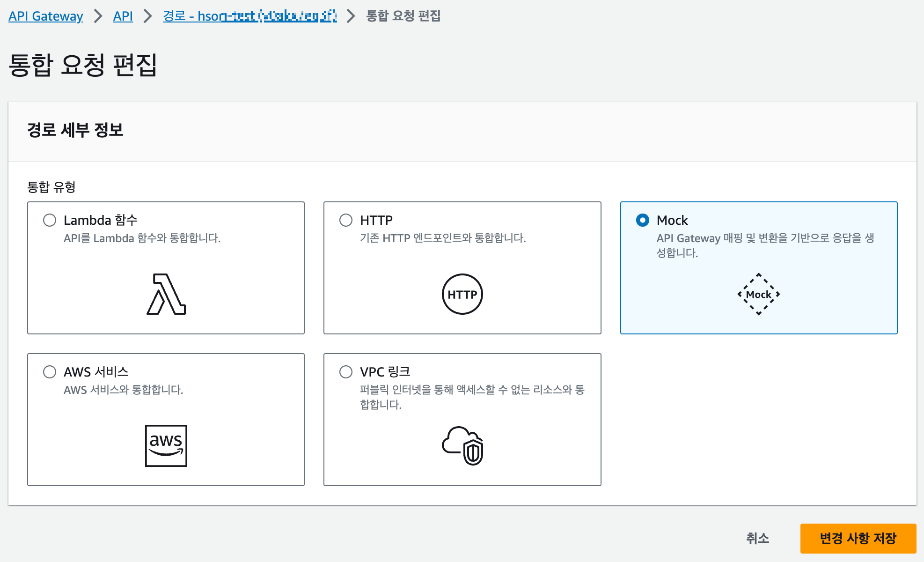
Task: Click the Lambda 함수 title label
Action: (x=101, y=220)
